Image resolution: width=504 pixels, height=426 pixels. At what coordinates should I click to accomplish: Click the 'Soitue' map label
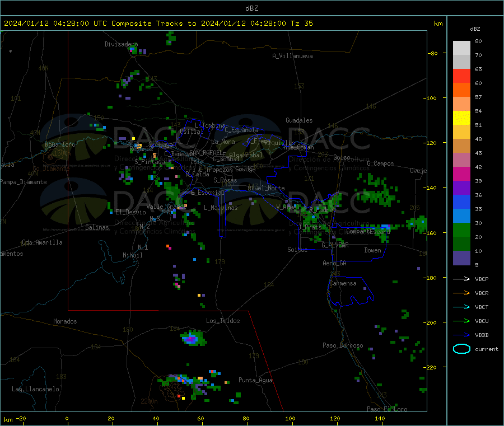coord(297,250)
